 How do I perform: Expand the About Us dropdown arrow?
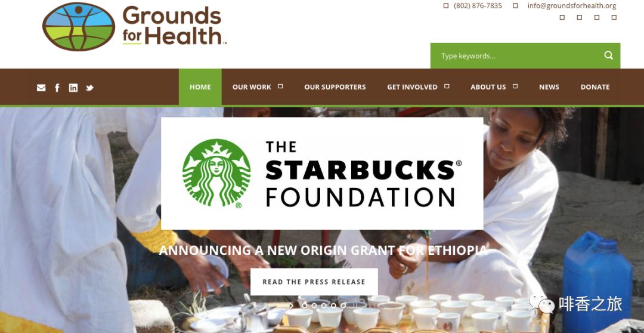515,87
